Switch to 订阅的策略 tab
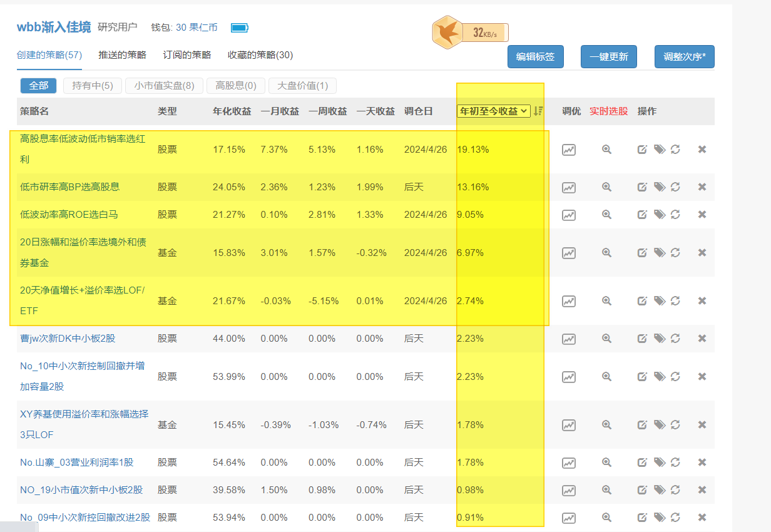The height and width of the screenshot is (532, 771). click(x=187, y=55)
